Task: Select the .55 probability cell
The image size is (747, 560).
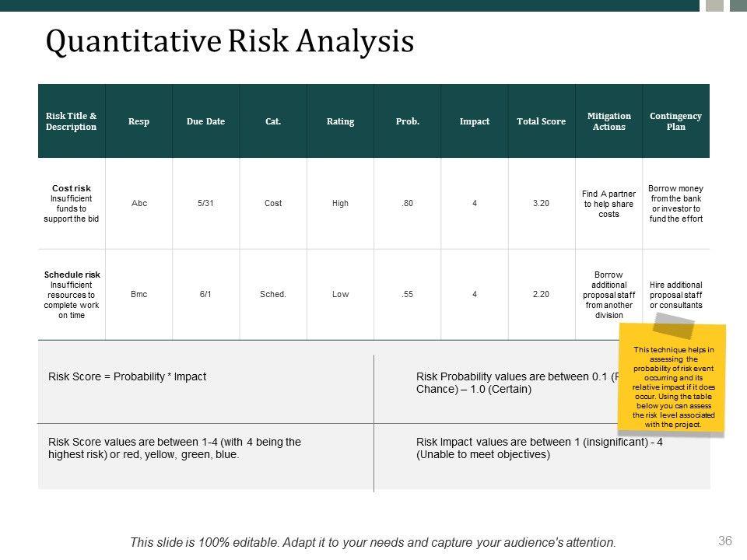Action: pos(407,295)
